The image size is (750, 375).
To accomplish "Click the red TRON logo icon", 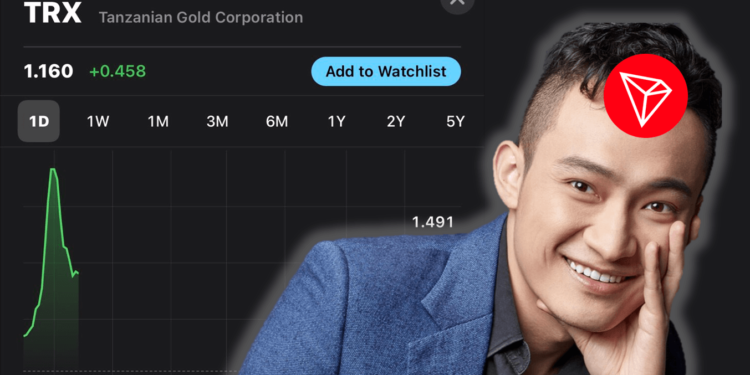I will (646, 96).
